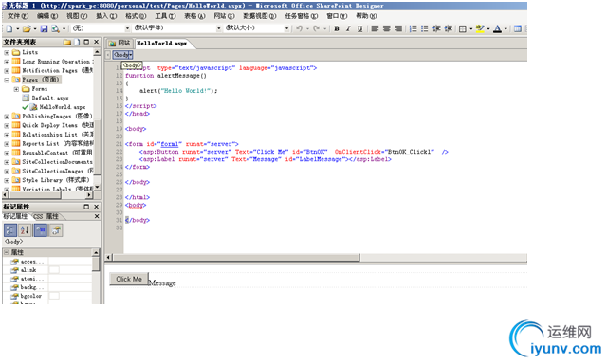Open the font color dropdown arrow
The height and width of the screenshot is (364, 607).
(506, 28)
